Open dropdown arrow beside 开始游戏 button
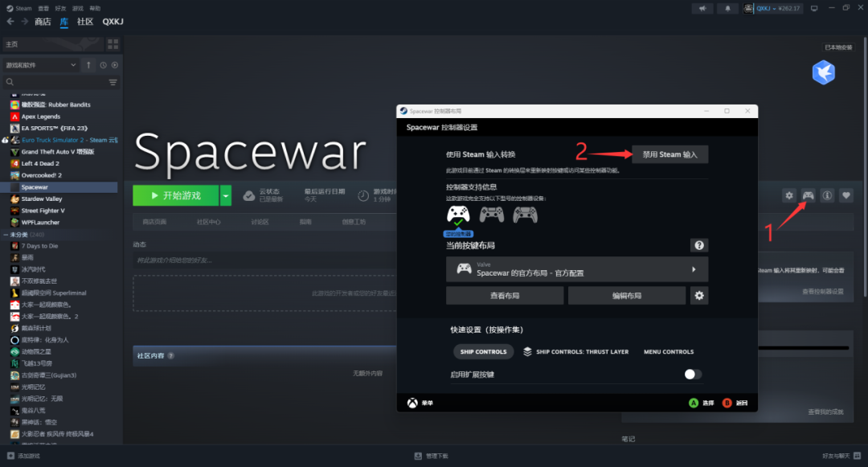Image resolution: width=868 pixels, height=467 pixels. coord(226,195)
